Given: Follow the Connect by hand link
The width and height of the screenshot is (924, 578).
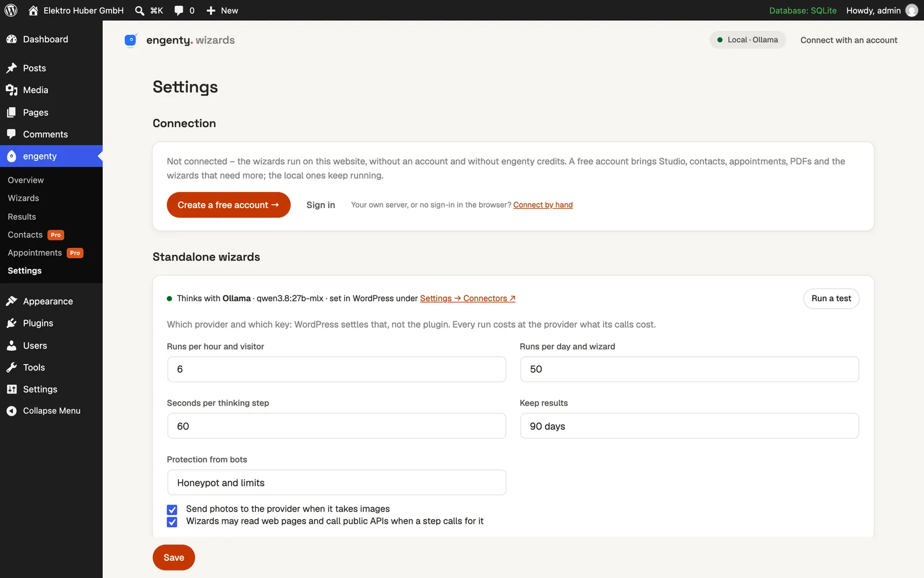Looking at the screenshot, I should [543, 205].
